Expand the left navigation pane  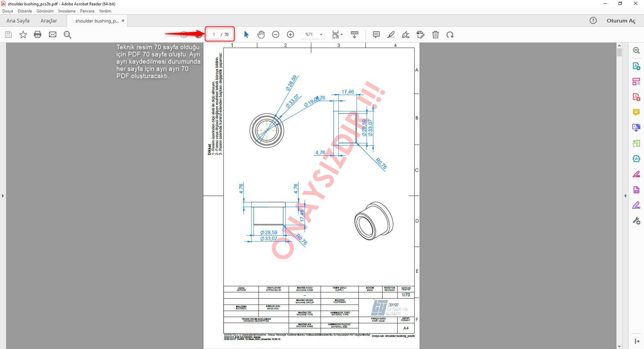pos(3,196)
